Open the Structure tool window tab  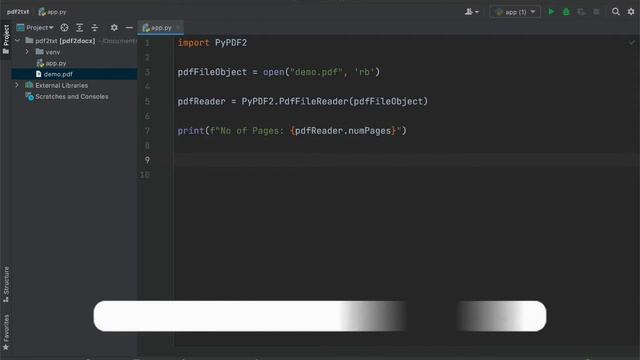(x=6, y=284)
